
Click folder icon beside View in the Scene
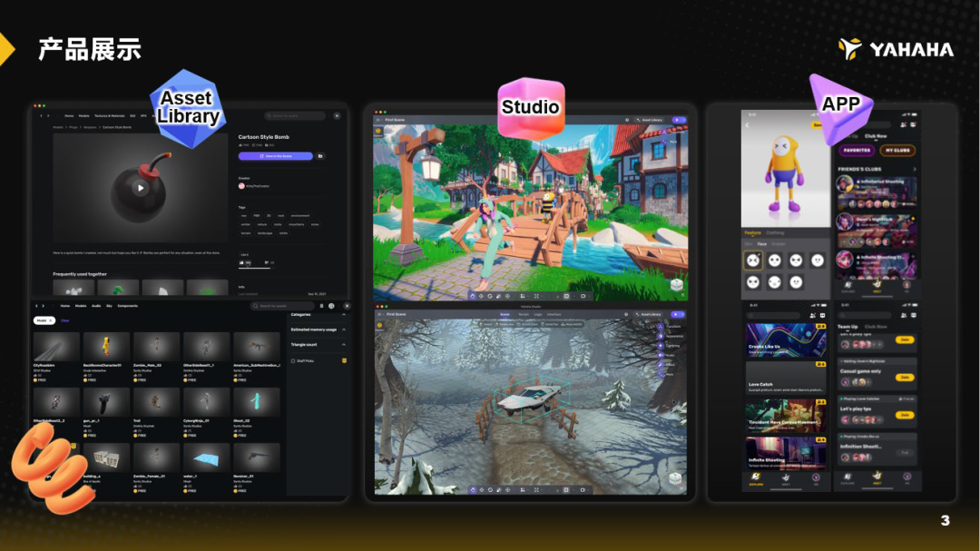point(320,156)
